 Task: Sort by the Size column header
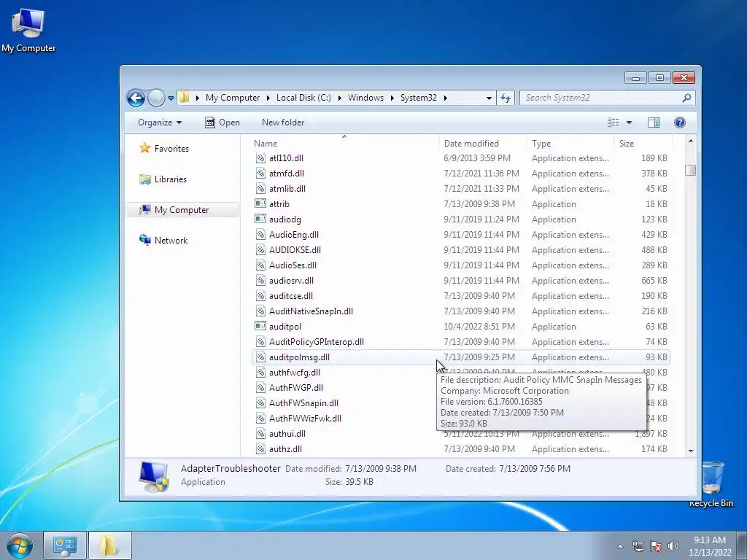[643, 144]
